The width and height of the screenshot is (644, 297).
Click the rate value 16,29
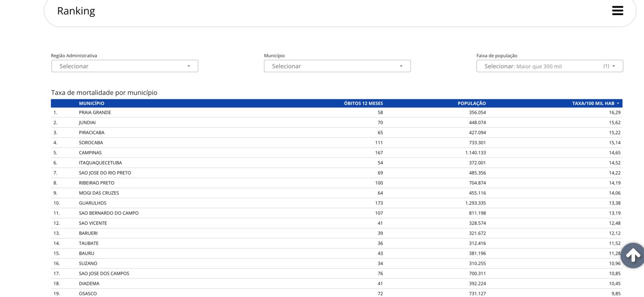615,113
